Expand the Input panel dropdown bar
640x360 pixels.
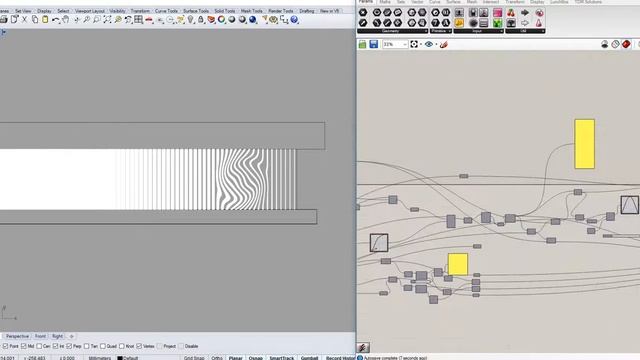(479, 31)
